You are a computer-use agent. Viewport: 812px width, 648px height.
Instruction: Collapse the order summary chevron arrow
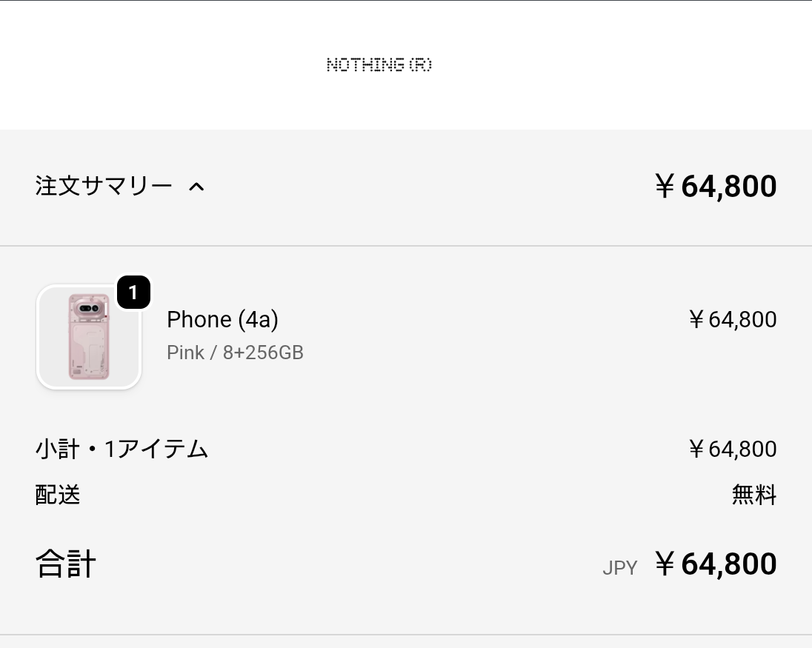point(196,187)
